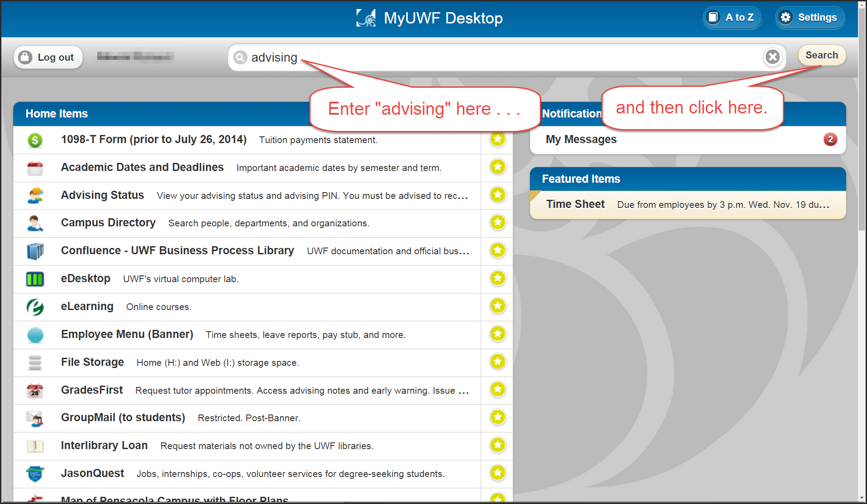The image size is (867, 504).
Task: Open 1098-T Form (prior to July 26, 2014)
Action: click(x=154, y=139)
